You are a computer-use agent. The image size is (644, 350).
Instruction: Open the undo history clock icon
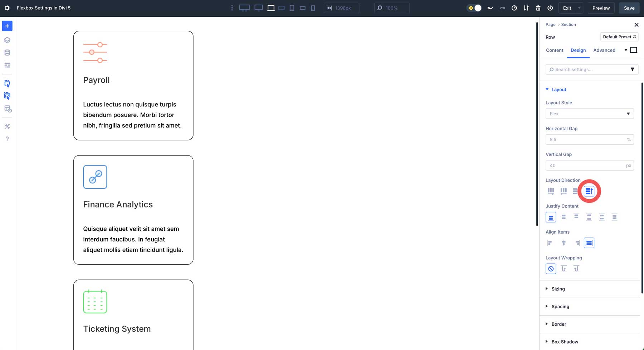(514, 8)
